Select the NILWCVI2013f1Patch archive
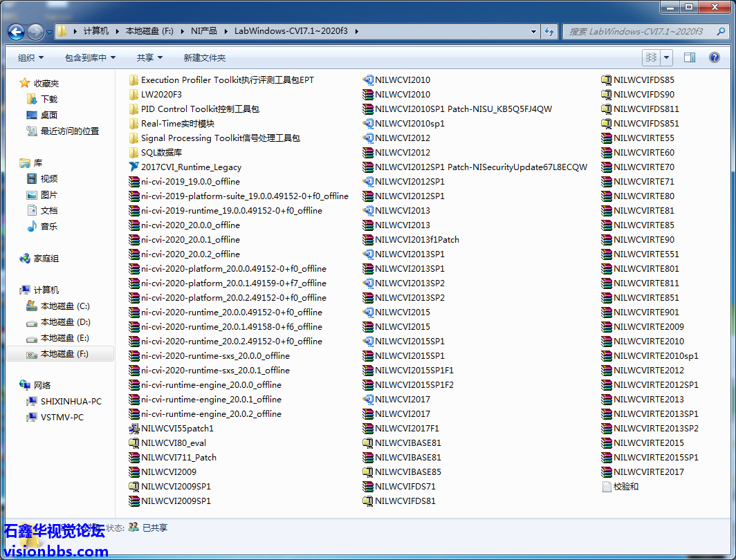Viewport: 736px width, 560px height. tap(416, 240)
